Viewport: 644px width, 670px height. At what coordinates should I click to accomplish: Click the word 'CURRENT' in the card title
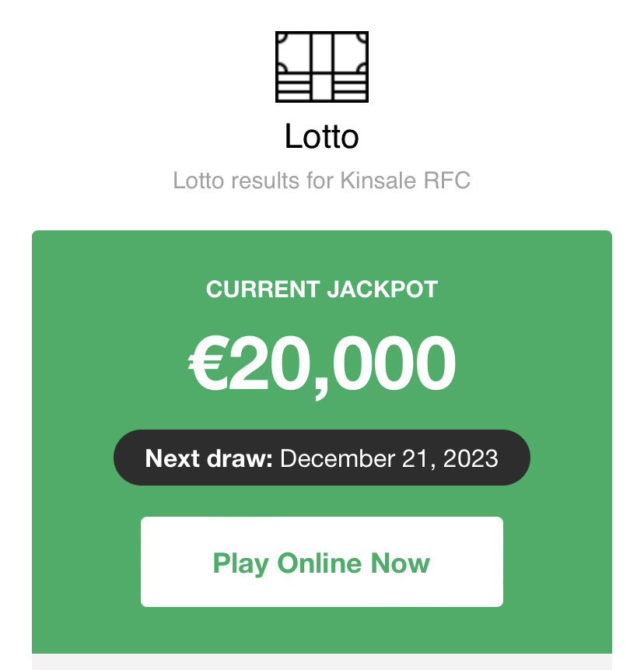pyautogui.click(x=262, y=290)
